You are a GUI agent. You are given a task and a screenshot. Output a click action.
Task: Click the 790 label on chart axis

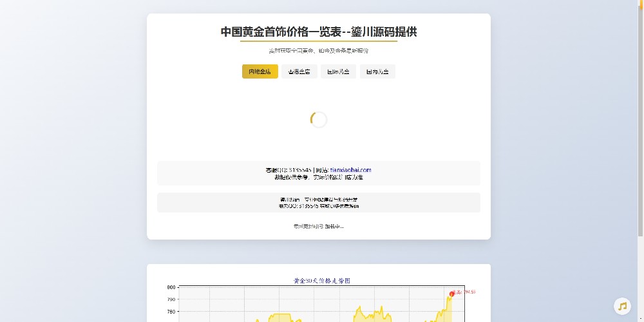tap(171, 299)
